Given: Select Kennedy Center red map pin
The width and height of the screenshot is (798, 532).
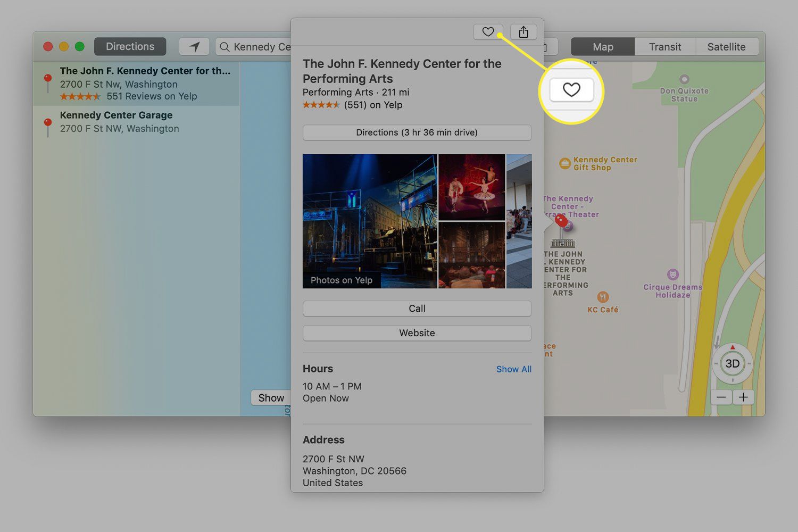Looking at the screenshot, I should [x=561, y=222].
